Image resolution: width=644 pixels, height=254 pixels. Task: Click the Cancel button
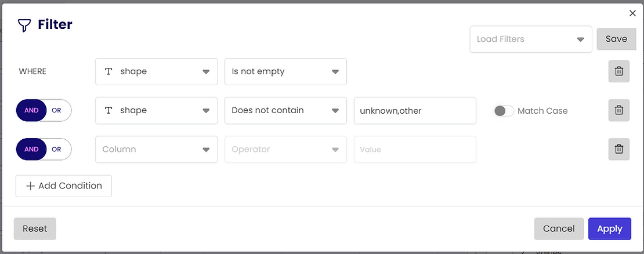(559, 228)
